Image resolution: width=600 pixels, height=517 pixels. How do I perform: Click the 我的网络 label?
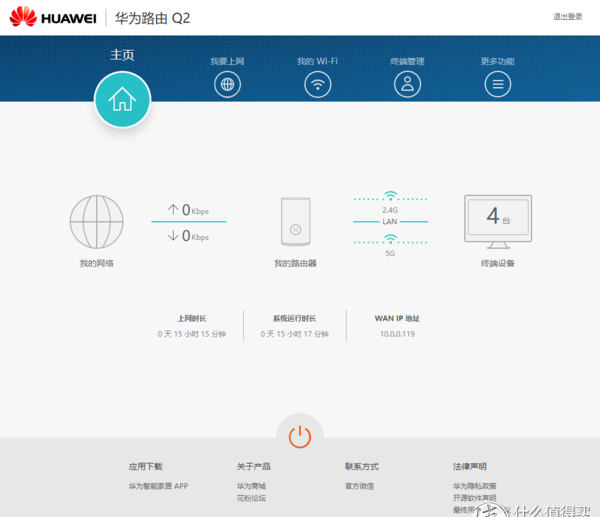96,263
